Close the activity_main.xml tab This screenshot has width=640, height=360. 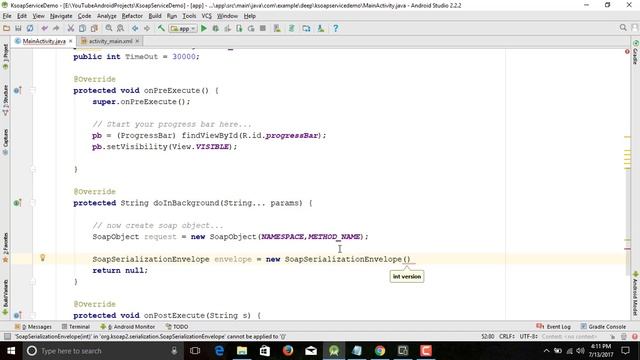click(x=137, y=41)
